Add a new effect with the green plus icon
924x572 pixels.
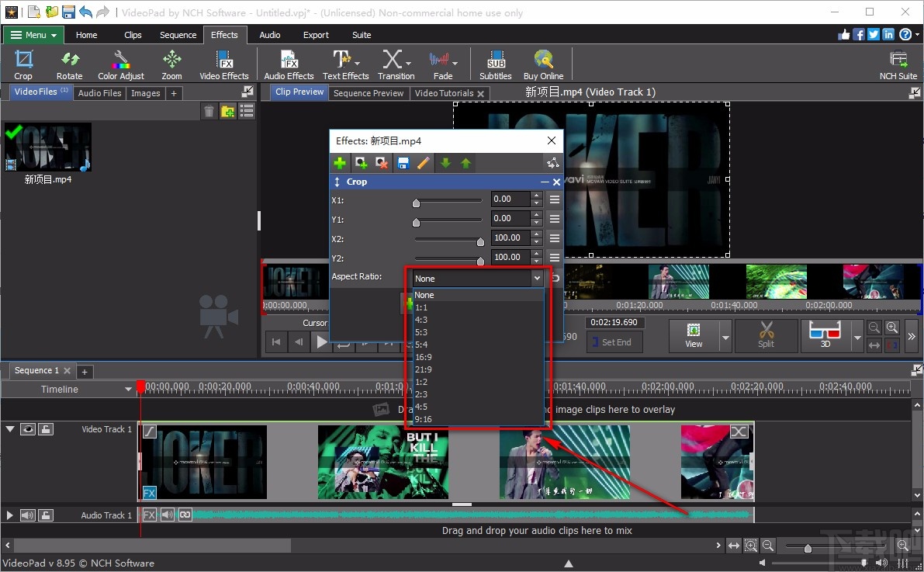point(339,163)
